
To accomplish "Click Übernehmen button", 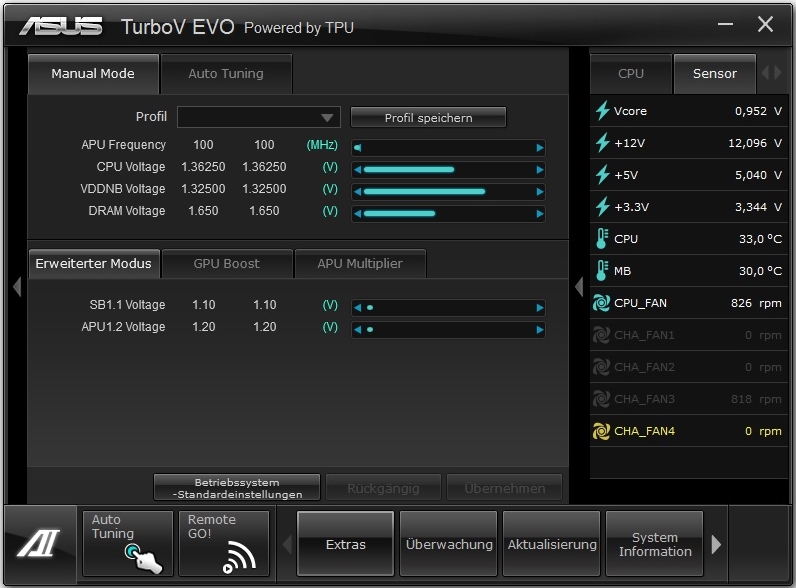I will click(x=505, y=487).
